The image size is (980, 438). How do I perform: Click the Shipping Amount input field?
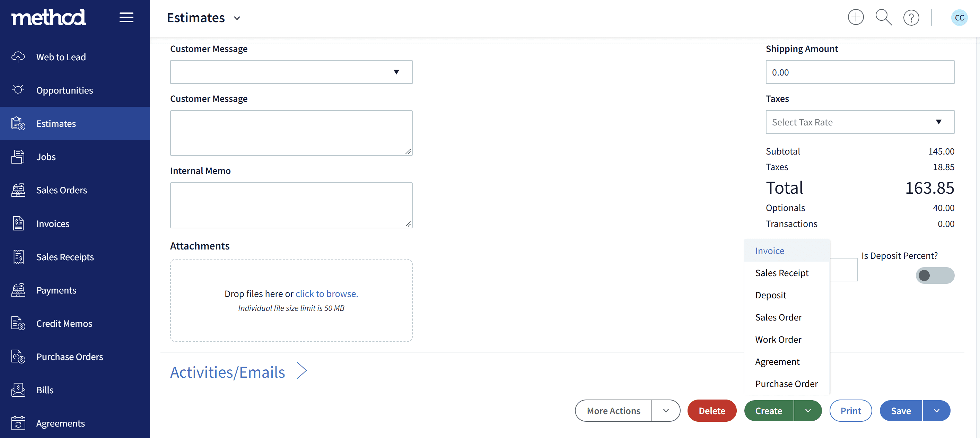click(x=860, y=72)
